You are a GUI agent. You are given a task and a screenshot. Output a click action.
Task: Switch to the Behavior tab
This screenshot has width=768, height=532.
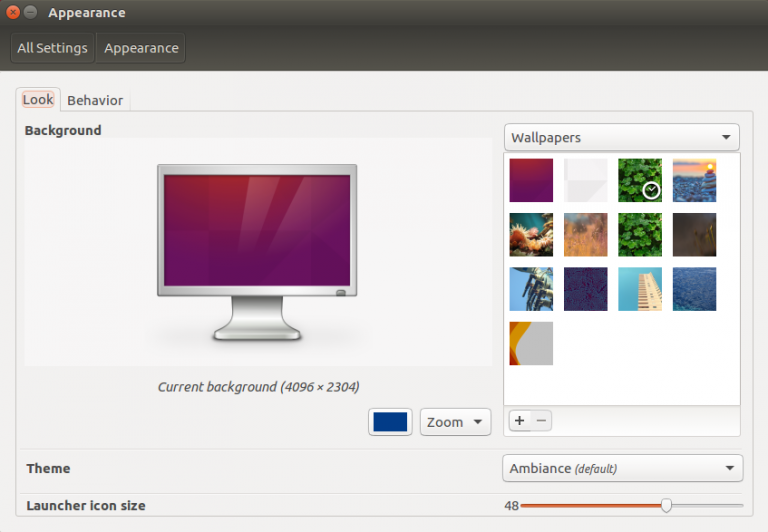click(95, 100)
